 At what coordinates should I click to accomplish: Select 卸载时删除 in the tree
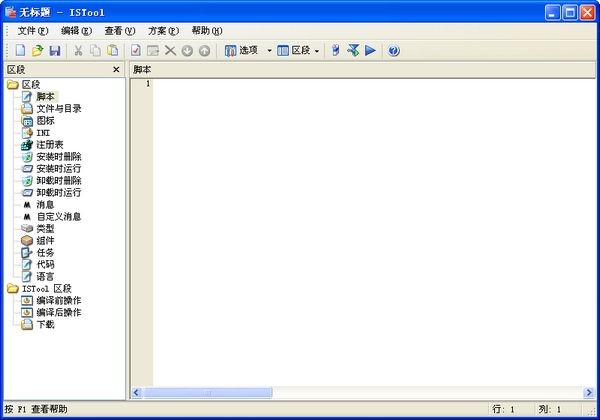tap(59, 181)
